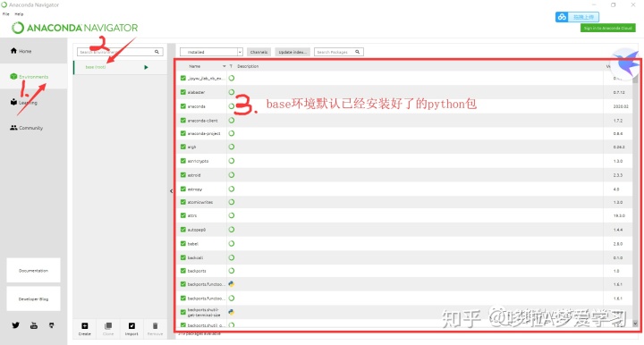Open the Help menu
Viewport: 644px width, 345px height.
point(19,14)
